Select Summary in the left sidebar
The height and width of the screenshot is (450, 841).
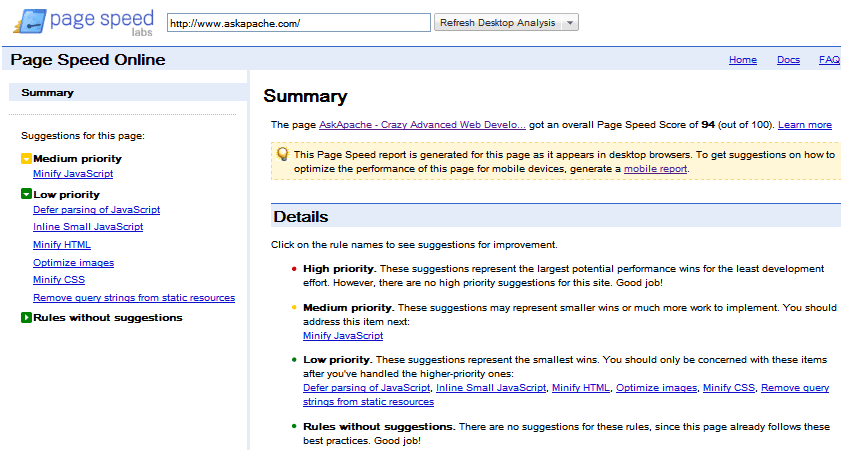[47, 93]
